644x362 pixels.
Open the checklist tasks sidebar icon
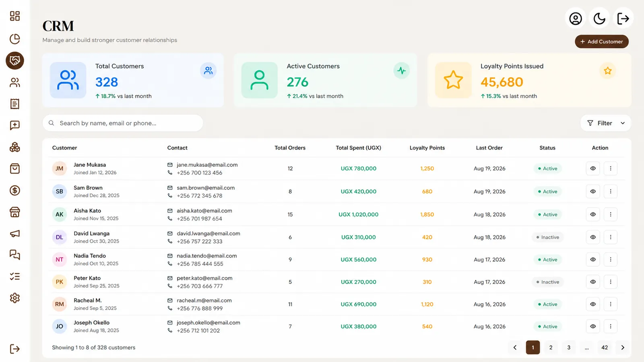click(x=15, y=276)
